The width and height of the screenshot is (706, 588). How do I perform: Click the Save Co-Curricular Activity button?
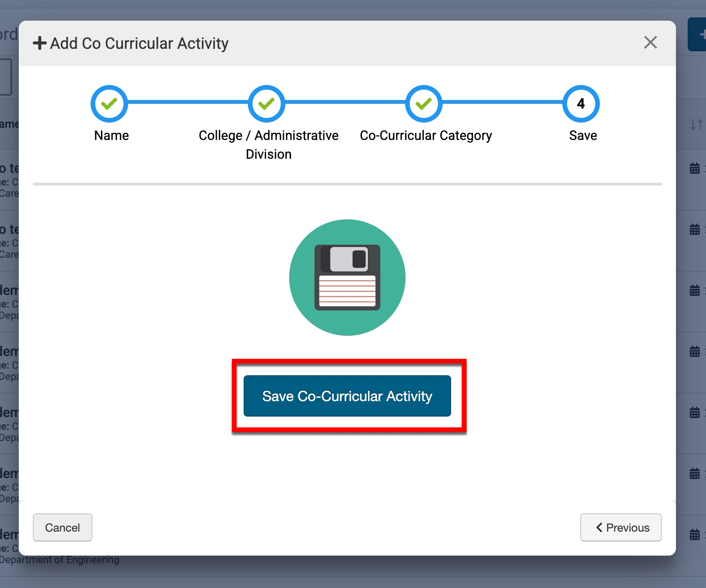tap(347, 396)
